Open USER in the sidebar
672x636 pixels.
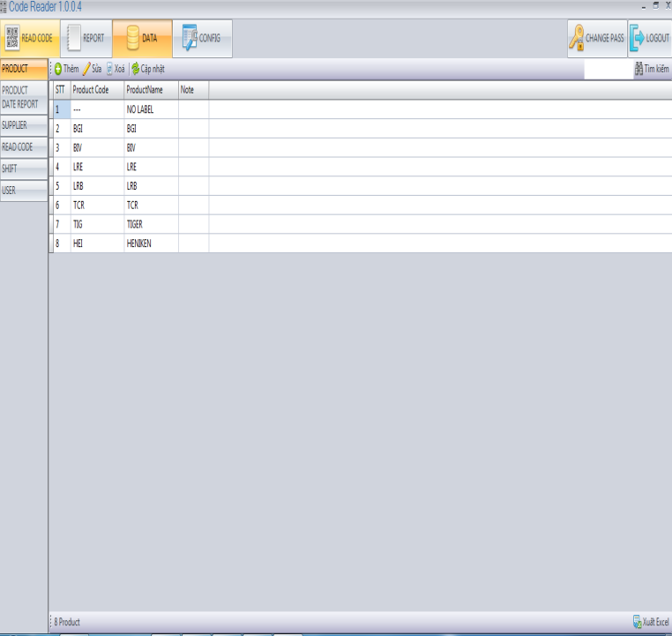click(24, 191)
